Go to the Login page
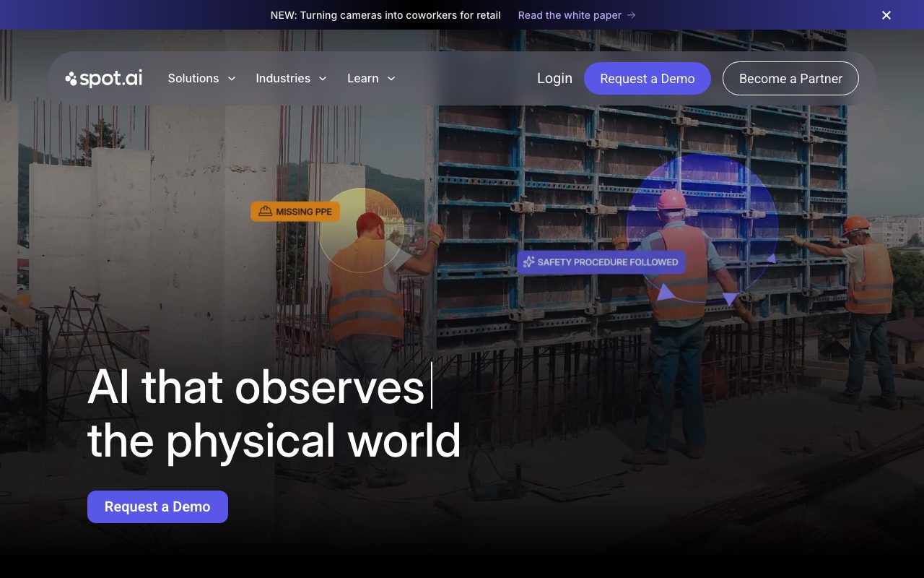 554,79
